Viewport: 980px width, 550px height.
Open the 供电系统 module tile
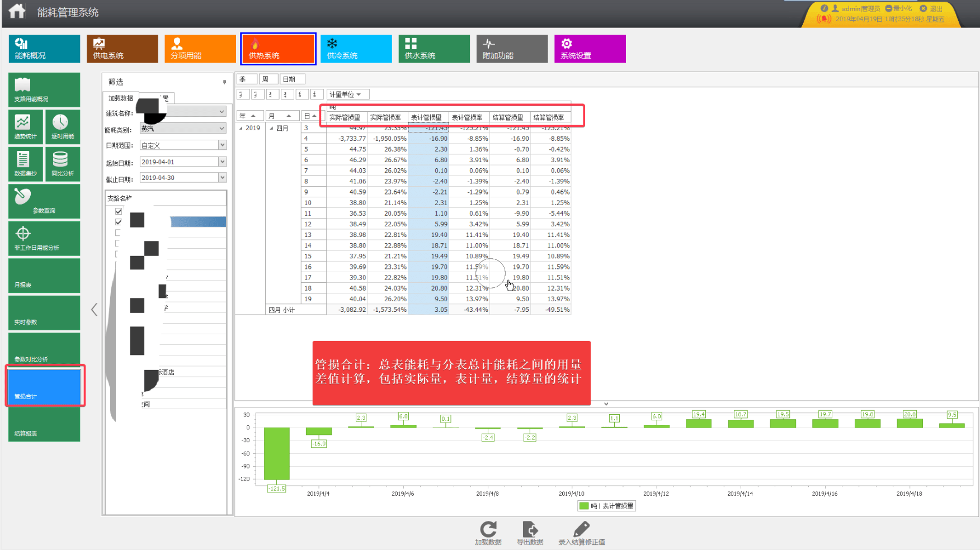coord(122,49)
